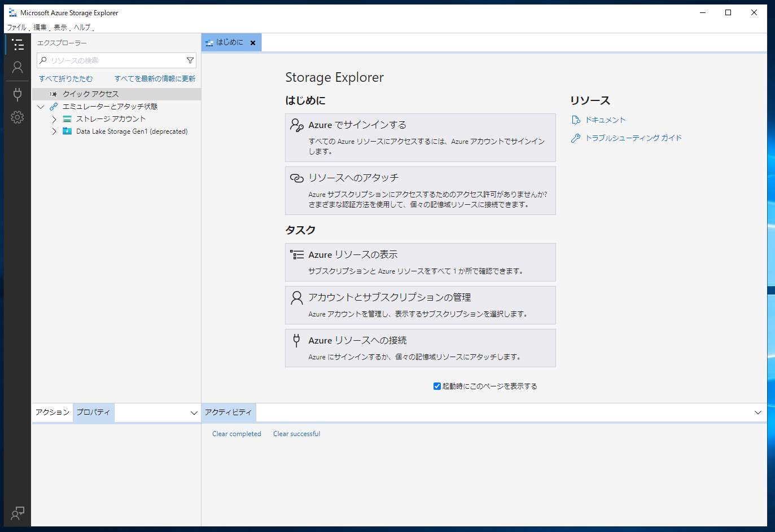This screenshot has width=775, height=532.
Task: Click すべてを最新の情報に更新 link
Action: pyautogui.click(x=155, y=79)
